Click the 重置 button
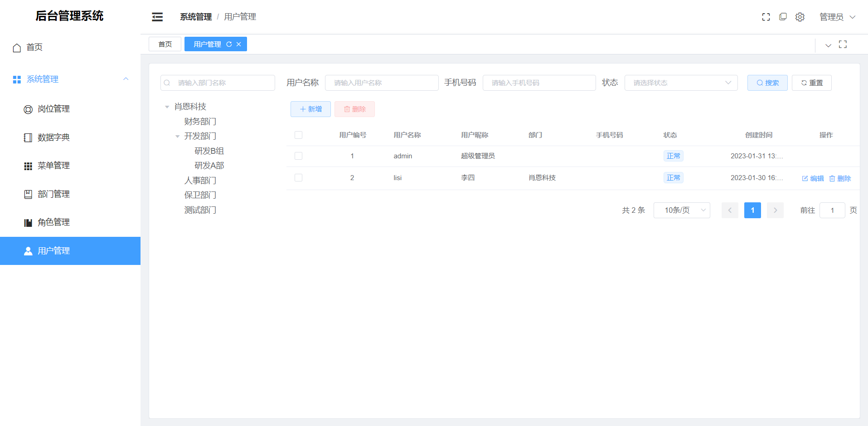Viewport: 868px width, 426px height. (812, 83)
